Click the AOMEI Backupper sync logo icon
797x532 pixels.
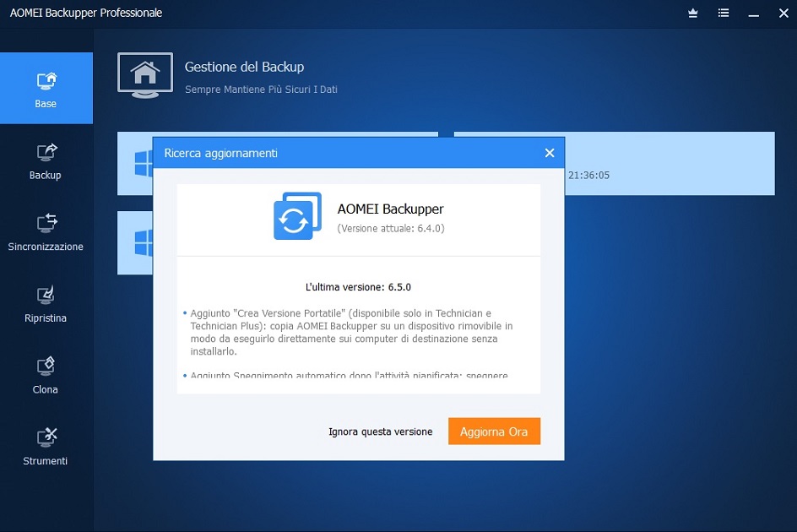(297, 215)
